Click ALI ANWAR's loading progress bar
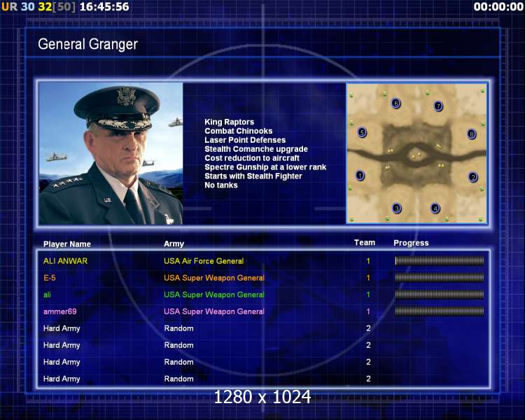The image size is (525, 420). (x=440, y=260)
